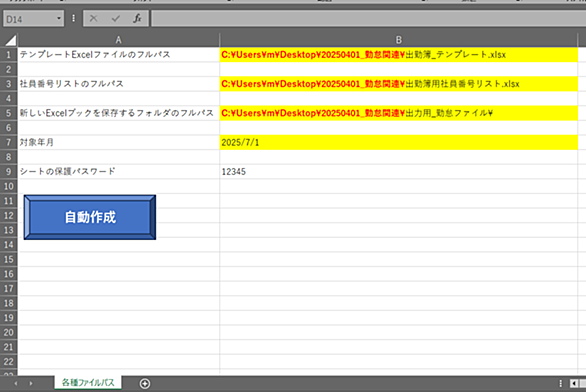Select row 7 header

coord(9,142)
